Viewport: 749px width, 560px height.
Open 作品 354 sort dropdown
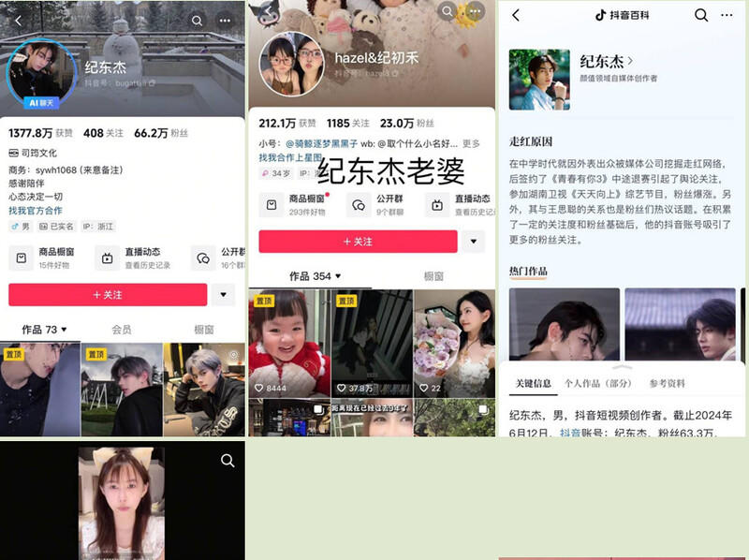pos(316,275)
